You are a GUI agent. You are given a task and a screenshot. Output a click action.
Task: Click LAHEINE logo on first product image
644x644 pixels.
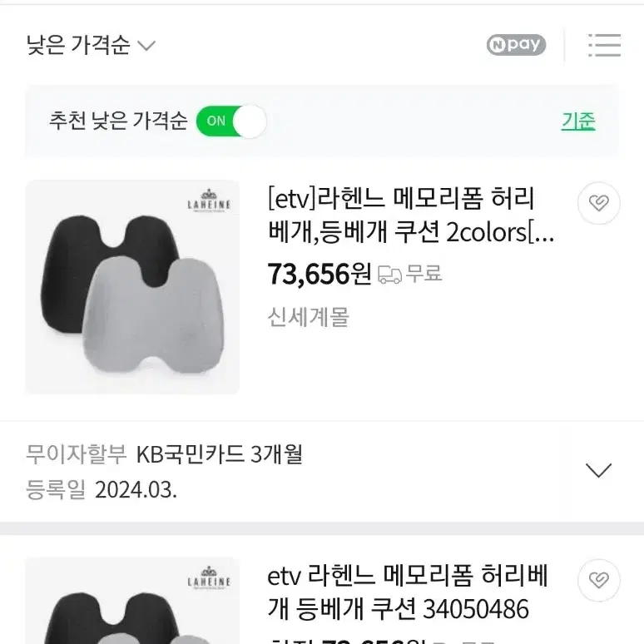(x=209, y=201)
